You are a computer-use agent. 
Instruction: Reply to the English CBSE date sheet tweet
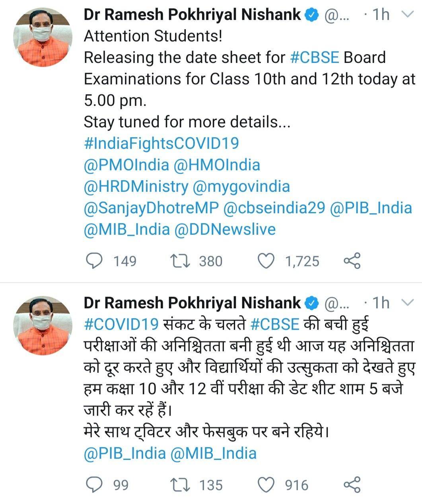pyautogui.click(x=95, y=261)
